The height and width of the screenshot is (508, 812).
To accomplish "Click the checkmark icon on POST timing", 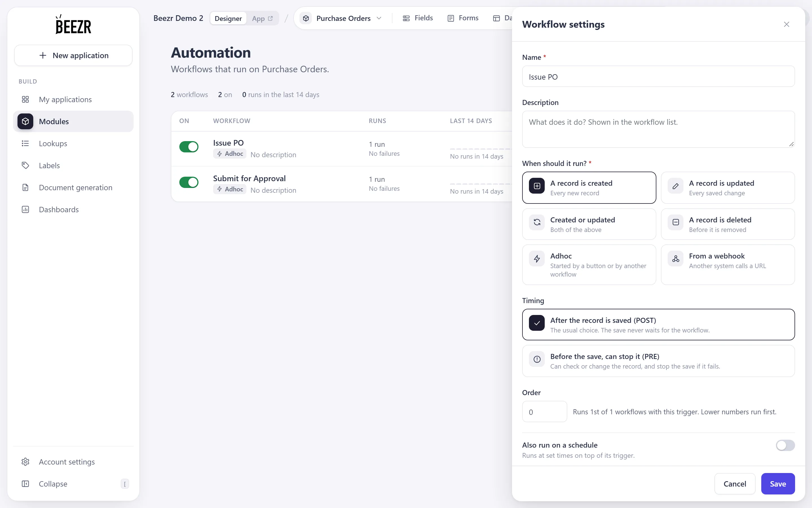I will 537,323.
